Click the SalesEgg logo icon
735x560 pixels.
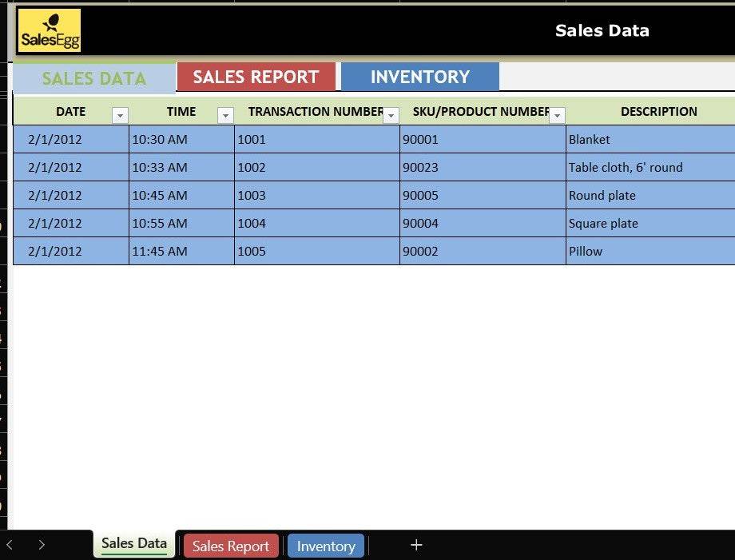click(50, 30)
